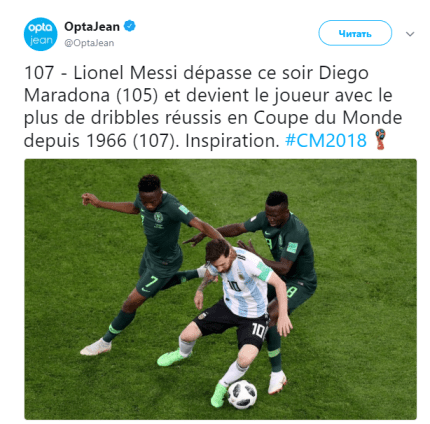Click the number 8 on green shorts
Viewport: 430px width, 424px height.
pos(291,293)
